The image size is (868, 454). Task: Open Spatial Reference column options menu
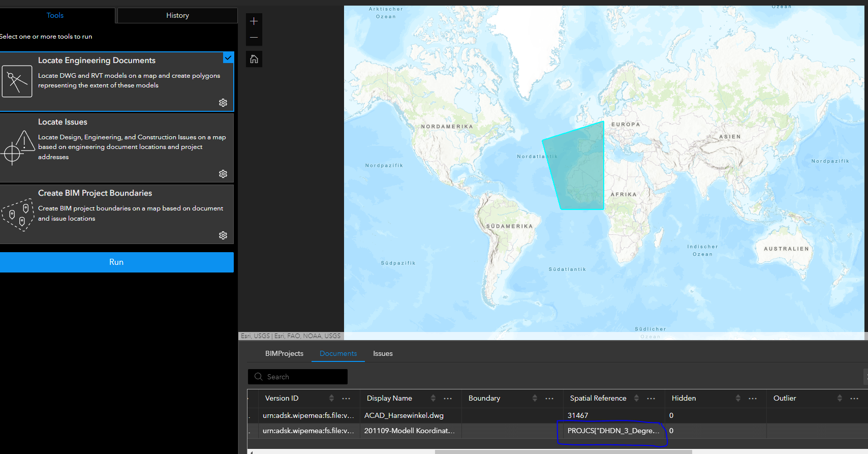[x=651, y=398]
